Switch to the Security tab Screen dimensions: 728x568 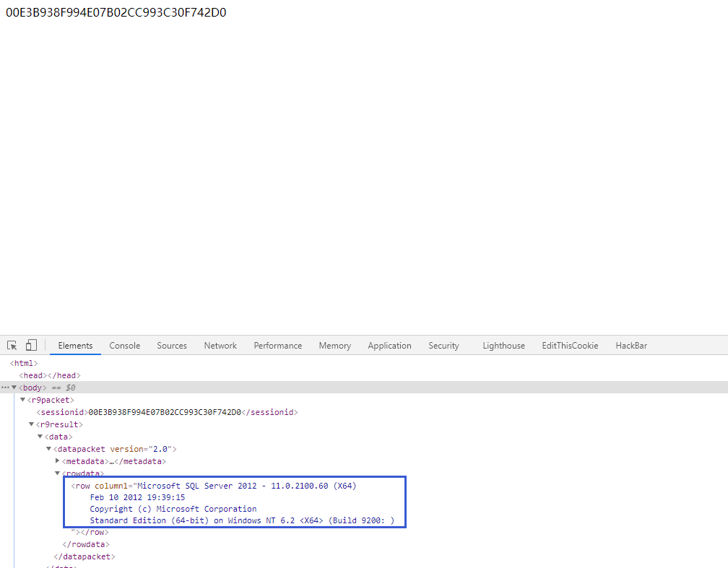point(443,346)
